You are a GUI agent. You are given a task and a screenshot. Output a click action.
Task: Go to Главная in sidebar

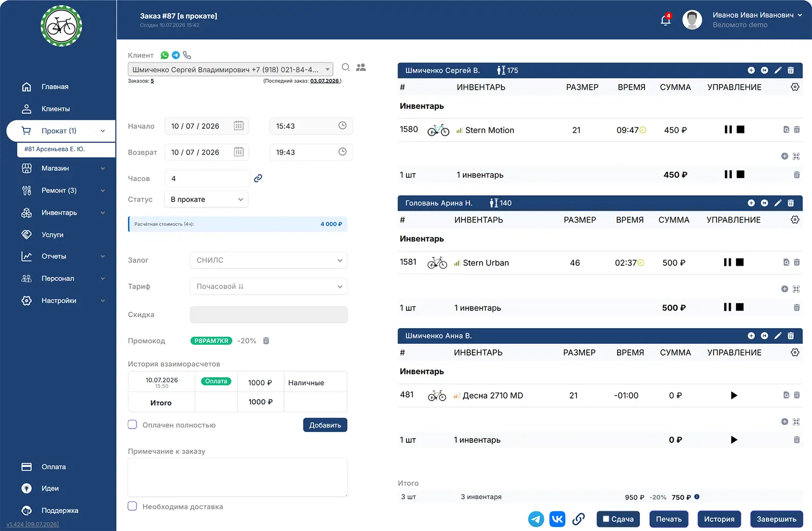(55, 87)
